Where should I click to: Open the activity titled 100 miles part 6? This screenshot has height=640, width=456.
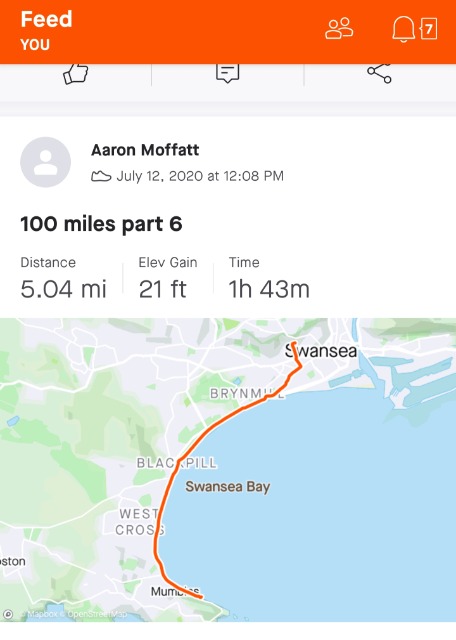101,224
